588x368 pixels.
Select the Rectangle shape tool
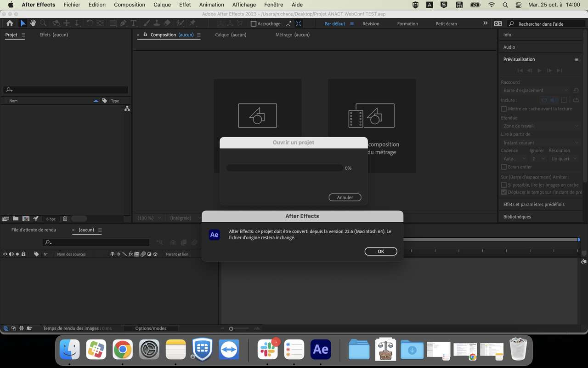point(113,23)
